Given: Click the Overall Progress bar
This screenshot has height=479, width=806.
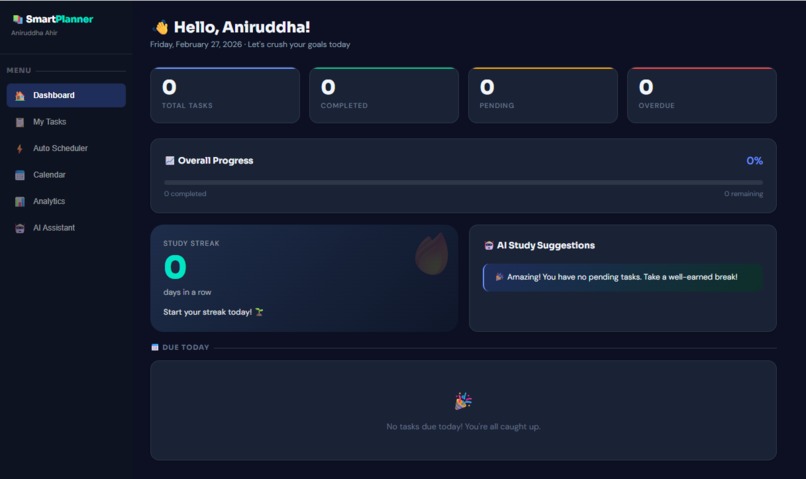Looking at the screenshot, I should click(x=463, y=182).
